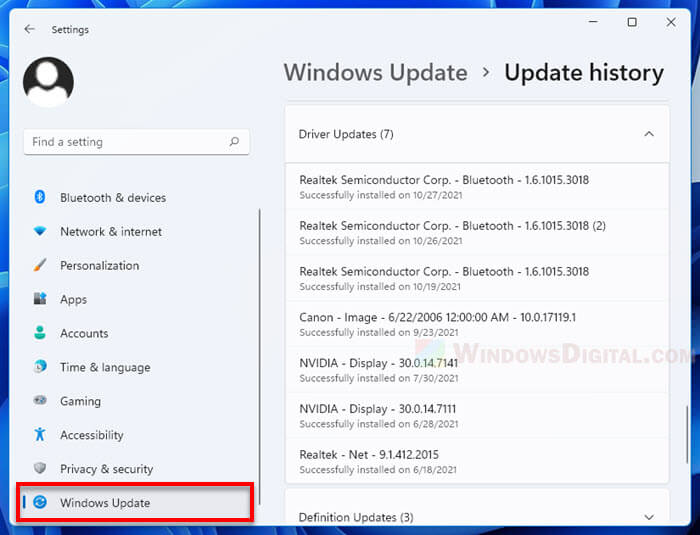Click the user profile avatar
700x535 pixels.
click(x=48, y=82)
